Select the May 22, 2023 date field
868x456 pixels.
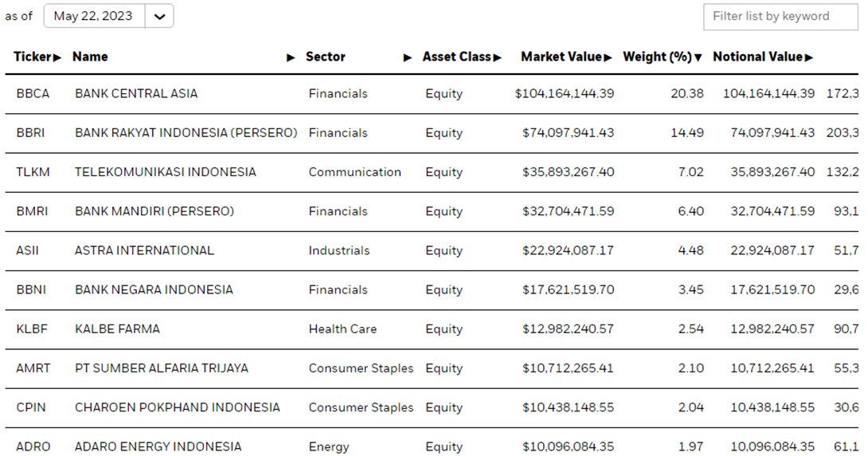click(94, 16)
